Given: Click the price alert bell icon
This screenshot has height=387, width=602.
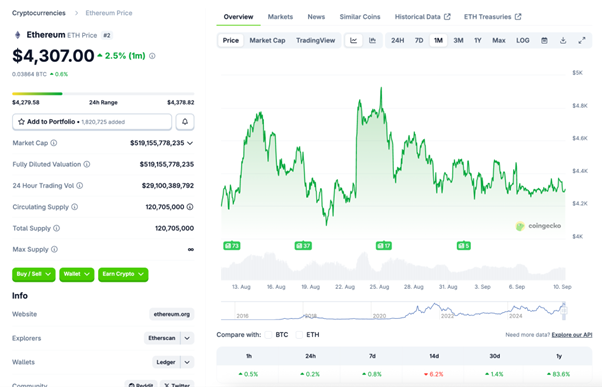Looking at the screenshot, I should tap(185, 122).
